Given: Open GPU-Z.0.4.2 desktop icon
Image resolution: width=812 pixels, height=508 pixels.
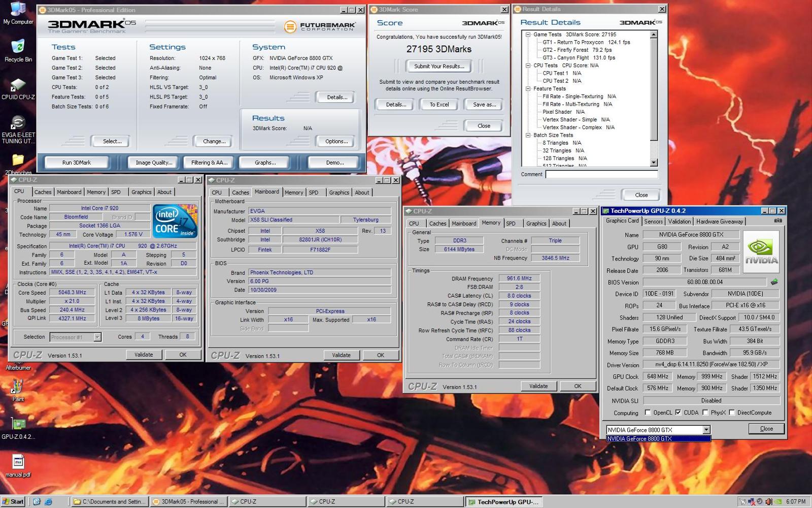Looking at the screenshot, I should pos(18,428).
